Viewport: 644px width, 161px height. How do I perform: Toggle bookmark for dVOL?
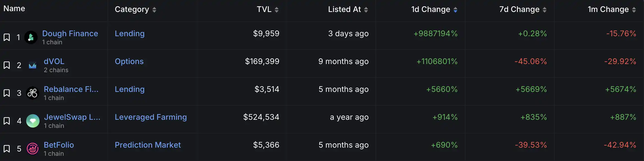tap(7, 65)
